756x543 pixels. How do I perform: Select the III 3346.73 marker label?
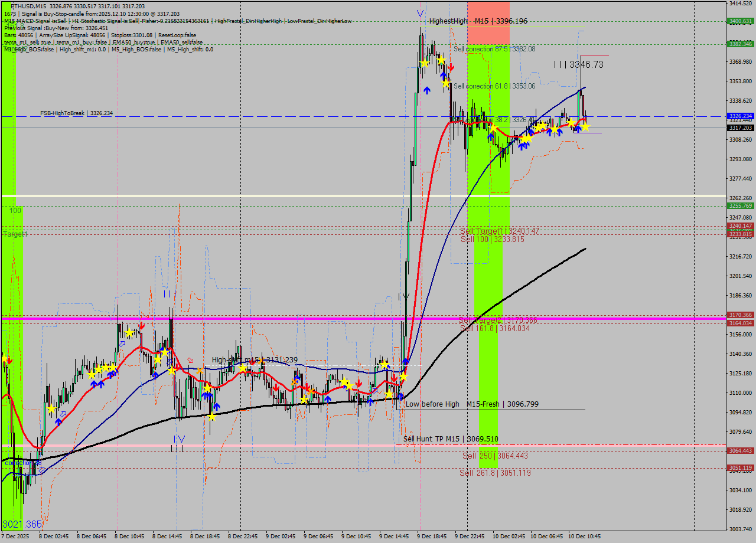tap(578, 64)
